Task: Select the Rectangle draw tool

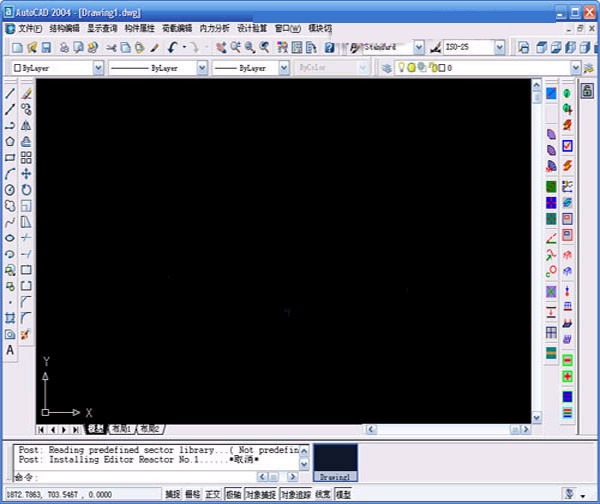Action: (x=10, y=157)
